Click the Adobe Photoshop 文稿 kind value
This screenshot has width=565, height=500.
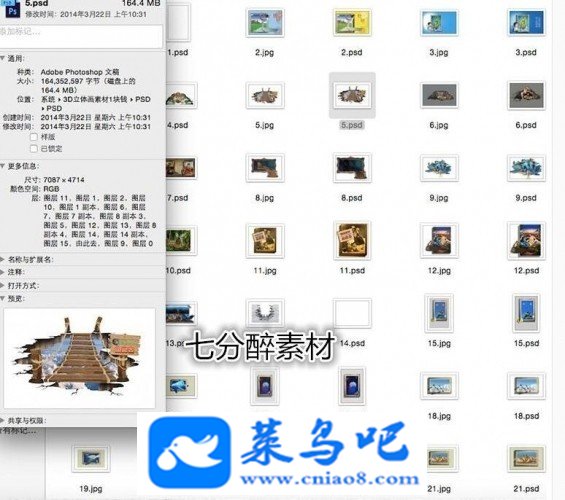click(x=80, y=72)
